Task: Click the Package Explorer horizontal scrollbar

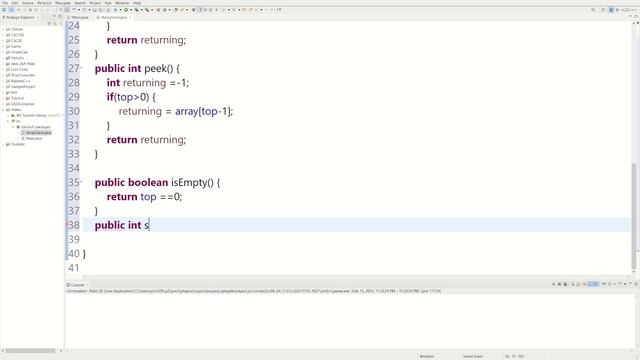Action: tap(30, 351)
